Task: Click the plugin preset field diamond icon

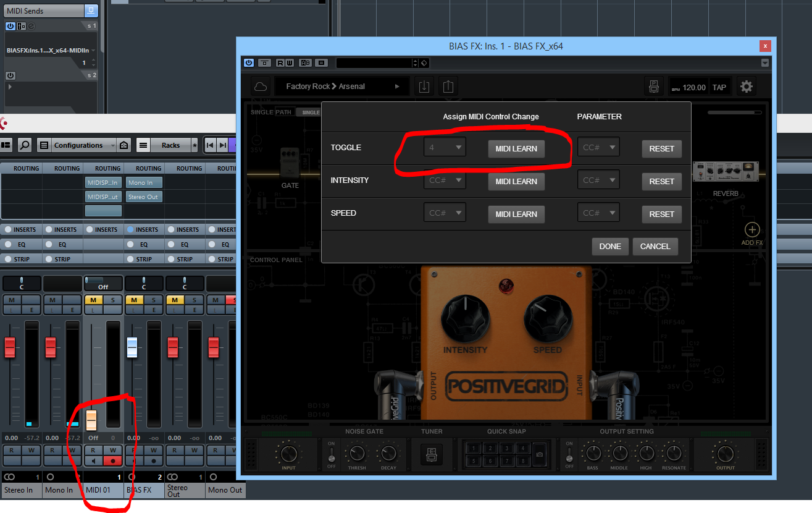Action: tap(424, 63)
